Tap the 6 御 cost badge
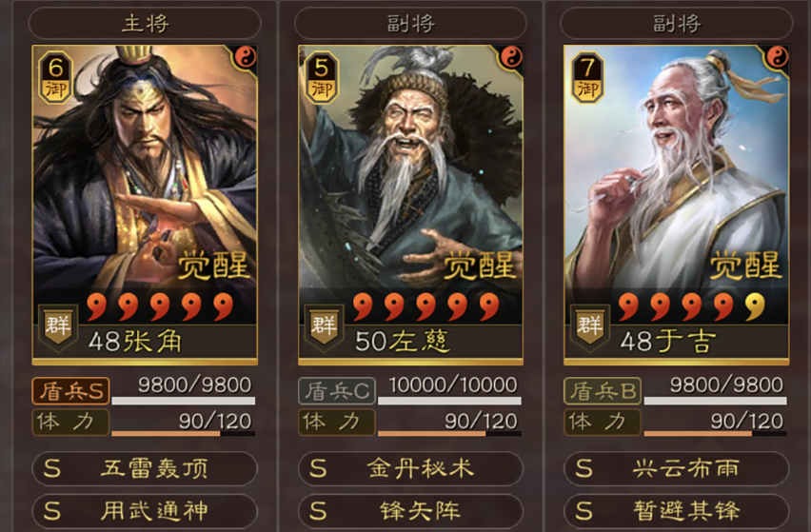 pos(55,76)
